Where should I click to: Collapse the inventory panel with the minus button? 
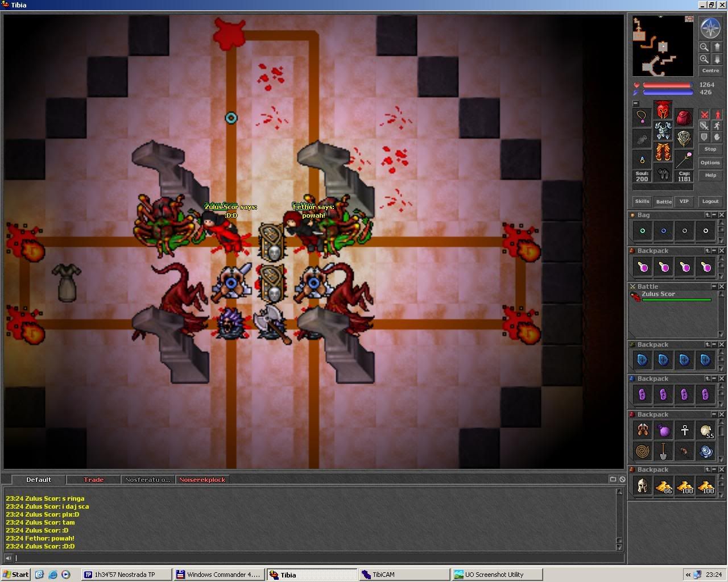[635, 103]
